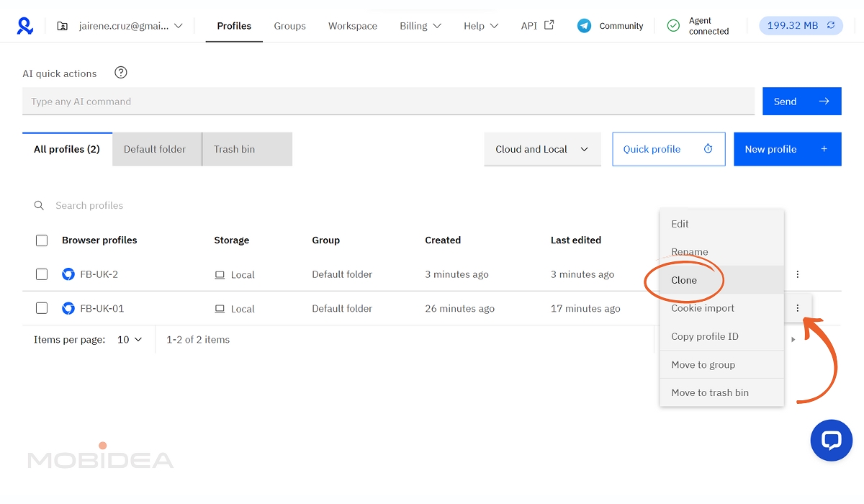Open three-dot menu for FB-UK-2 row
The image size is (864, 504).
(x=797, y=274)
